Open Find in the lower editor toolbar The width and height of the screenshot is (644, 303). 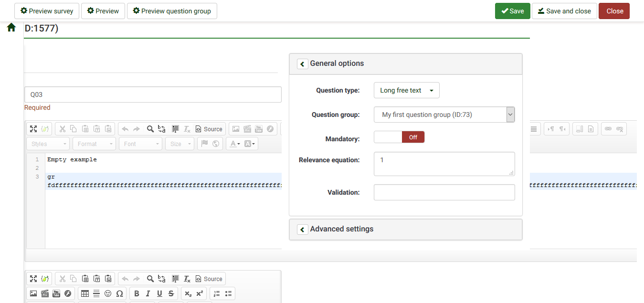(150, 279)
